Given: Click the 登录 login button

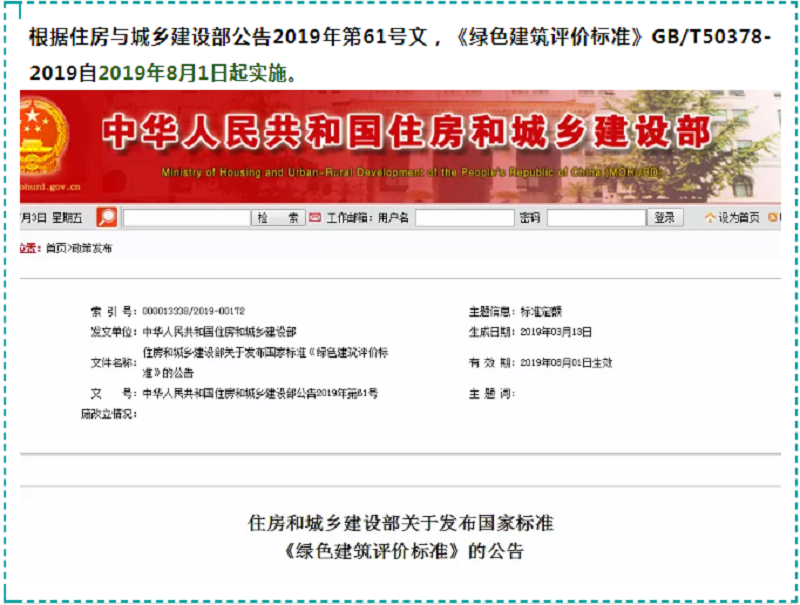Looking at the screenshot, I should (665, 218).
